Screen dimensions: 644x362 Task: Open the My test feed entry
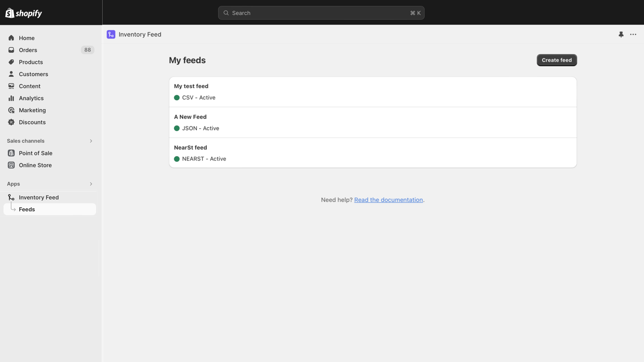191,86
